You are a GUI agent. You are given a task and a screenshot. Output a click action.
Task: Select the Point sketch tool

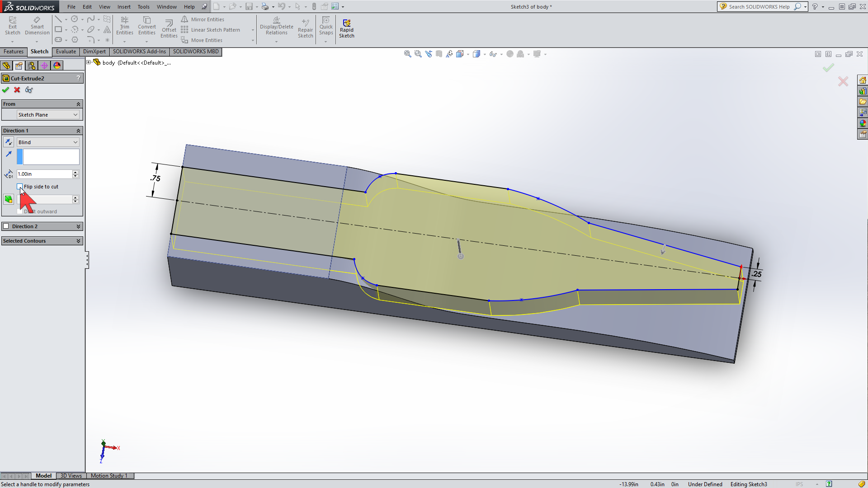click(x=107, y=40)
